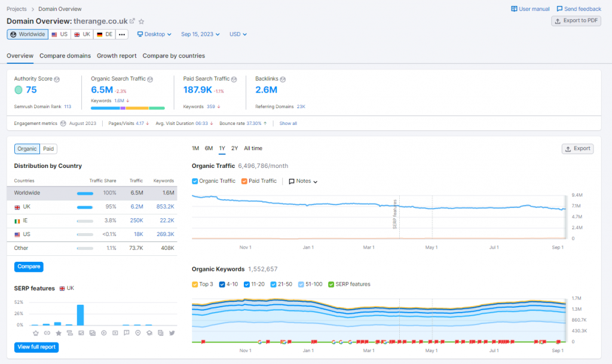Click the three-dots more countries button
612x364 pixels.
click(x=122, y=35)
